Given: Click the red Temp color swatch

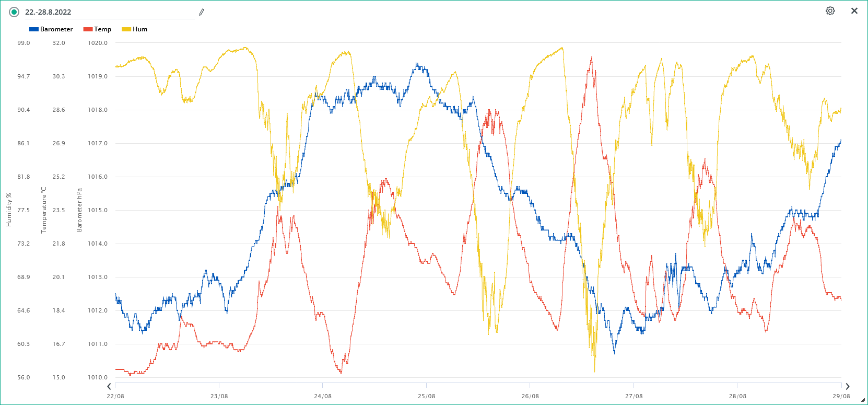Looking at the screenshot, I should [88, 29].
